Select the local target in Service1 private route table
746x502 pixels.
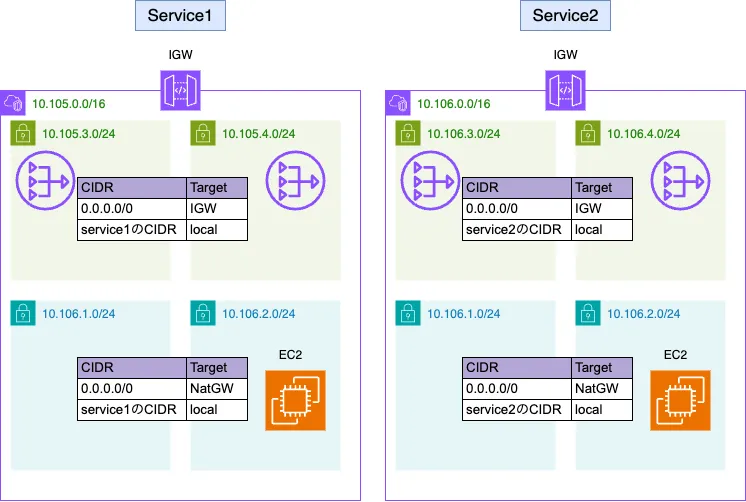(217, 409)
